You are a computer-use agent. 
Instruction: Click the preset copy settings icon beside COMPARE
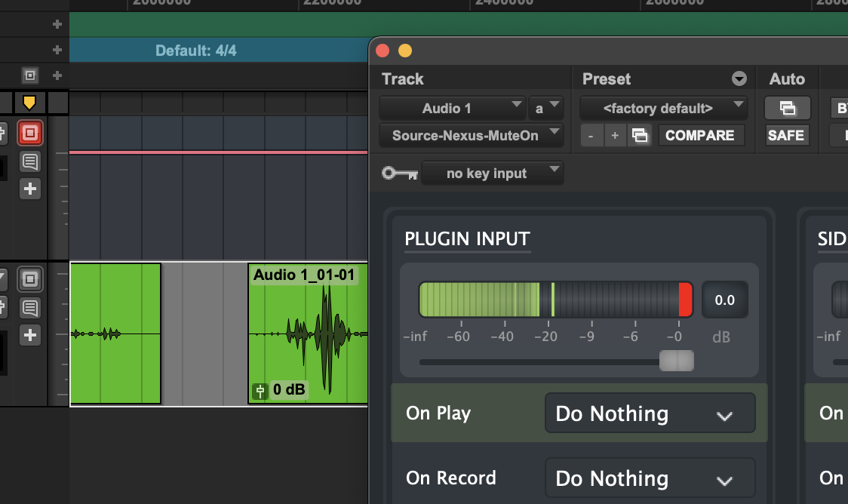[x=639, y=136]
